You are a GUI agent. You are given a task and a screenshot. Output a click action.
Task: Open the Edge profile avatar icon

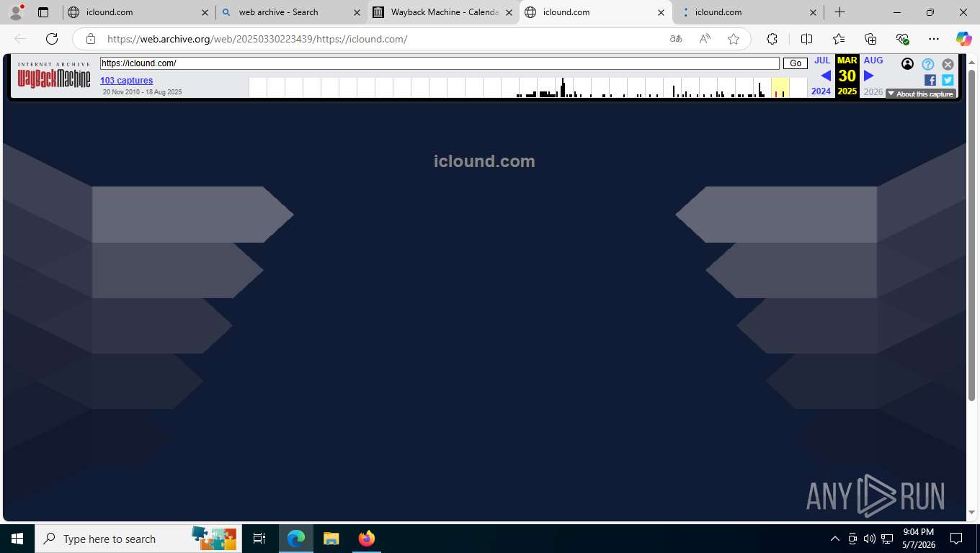point(16,12)
